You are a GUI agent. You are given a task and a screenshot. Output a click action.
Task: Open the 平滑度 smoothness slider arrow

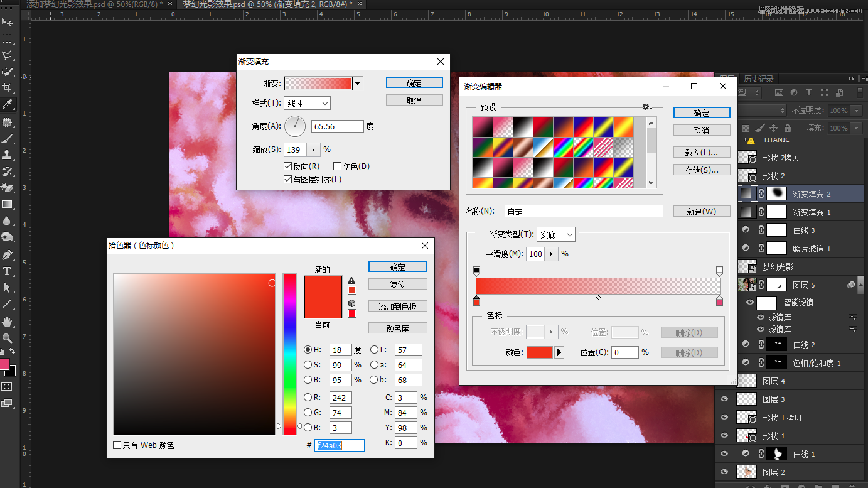(551, 254)
